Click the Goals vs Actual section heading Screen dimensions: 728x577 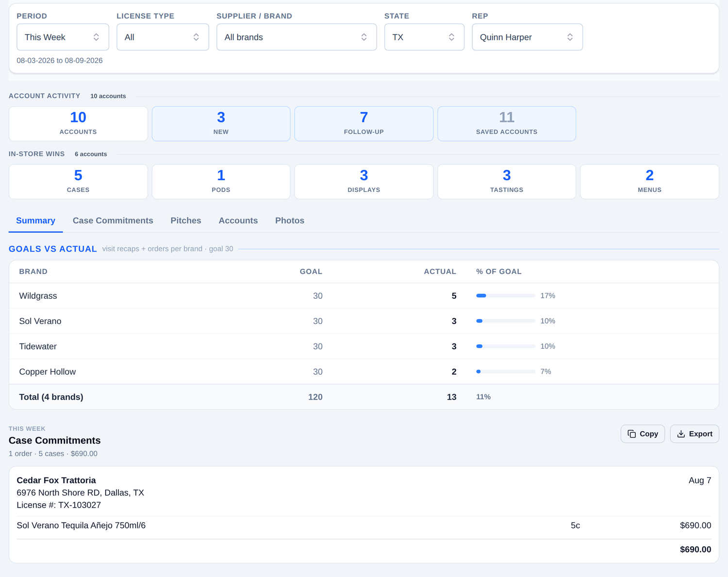click(x=53, y=249)
